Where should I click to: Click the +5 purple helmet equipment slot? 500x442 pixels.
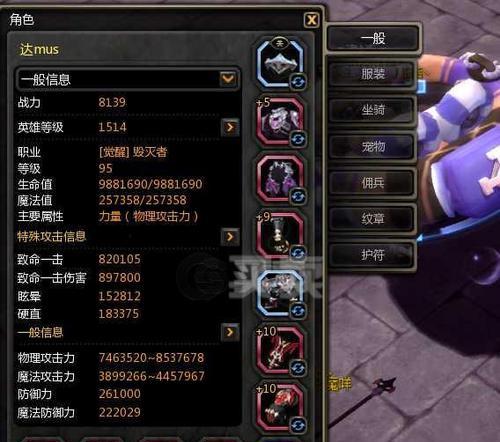coord(280,121)
